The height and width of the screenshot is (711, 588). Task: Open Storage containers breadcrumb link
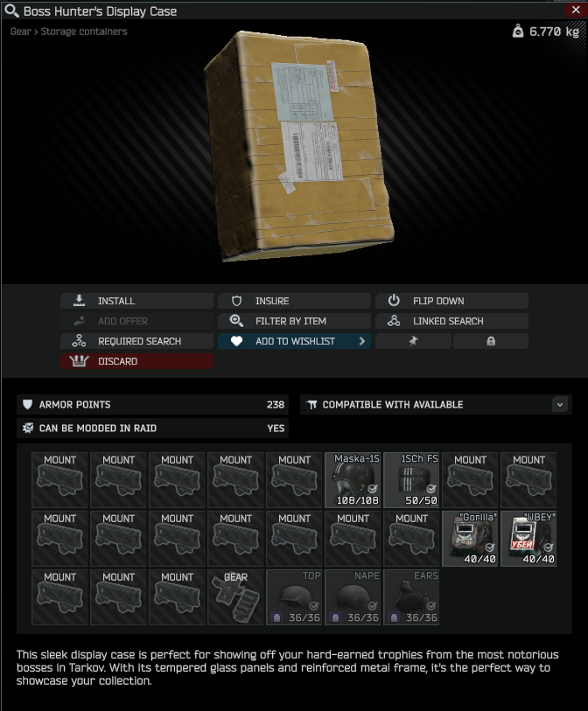(x=84, y=31)
